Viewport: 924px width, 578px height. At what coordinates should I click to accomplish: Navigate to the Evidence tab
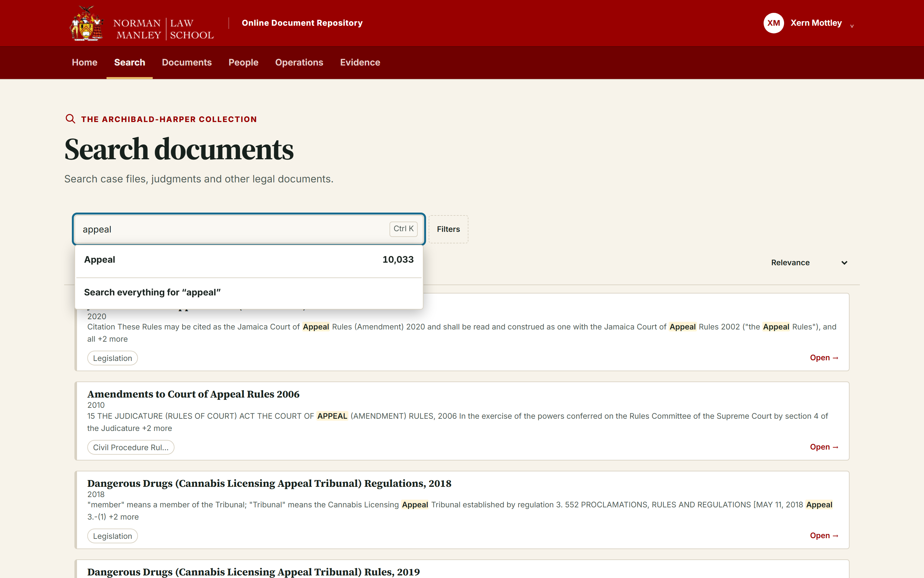click(360, 62)
